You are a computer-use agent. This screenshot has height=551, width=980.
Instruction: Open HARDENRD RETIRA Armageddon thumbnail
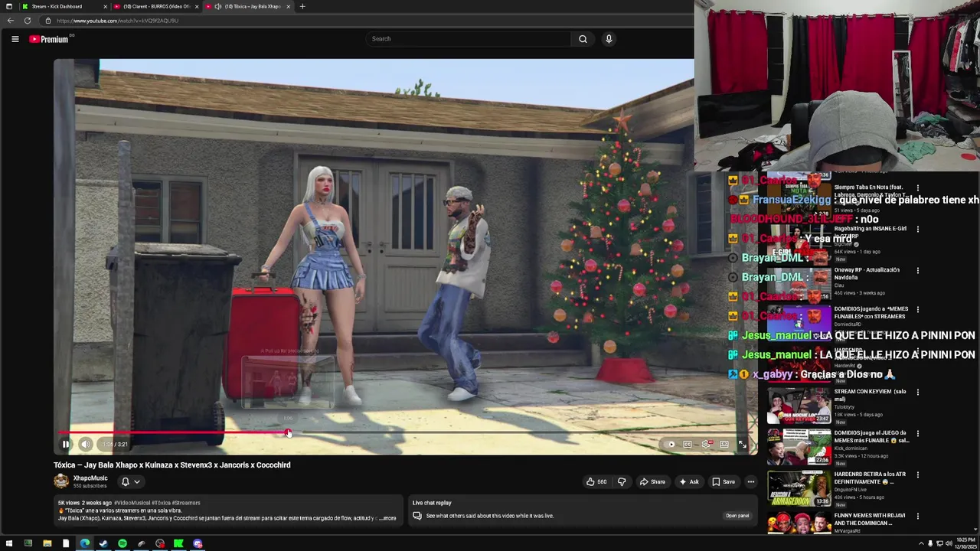tap(799, 488)
